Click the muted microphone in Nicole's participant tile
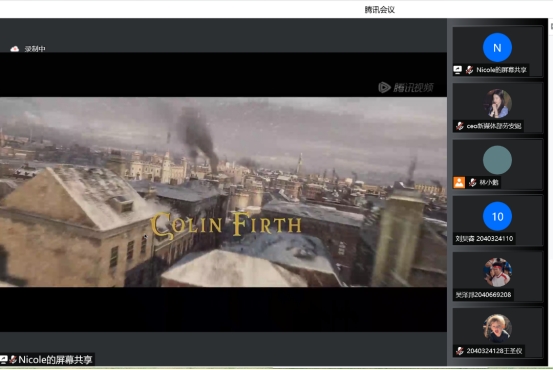 [x=469, y=70]
